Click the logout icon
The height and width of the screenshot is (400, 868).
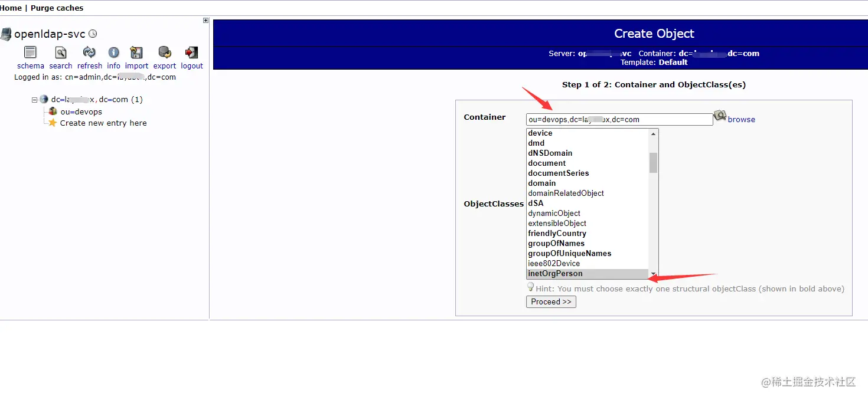191,53
